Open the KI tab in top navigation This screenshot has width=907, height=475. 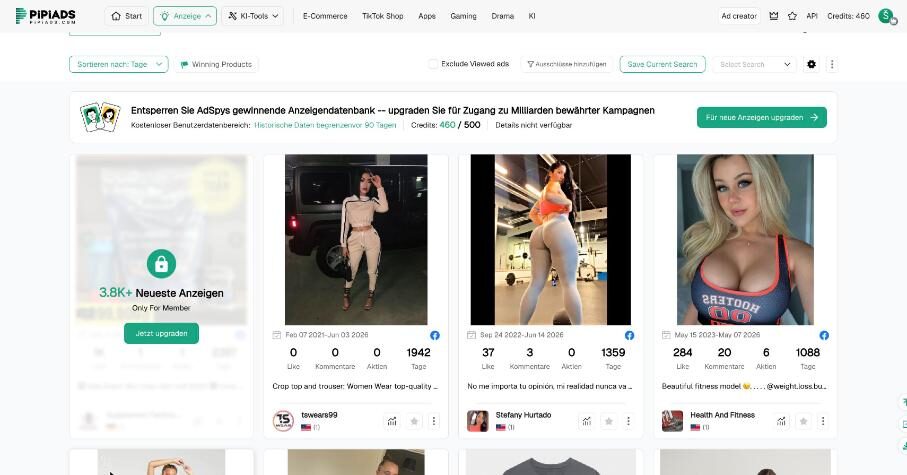(x=532, y=16)
